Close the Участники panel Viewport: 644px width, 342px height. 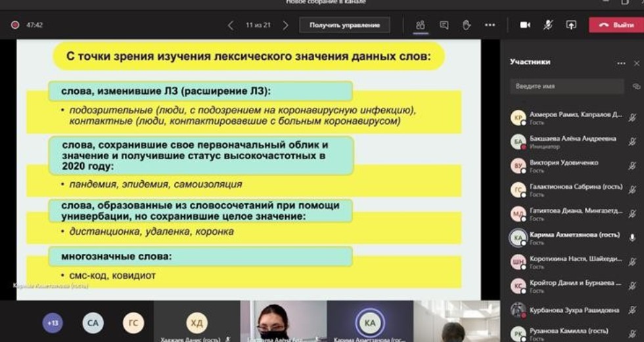pyautogui.click(x=636, y=63)
